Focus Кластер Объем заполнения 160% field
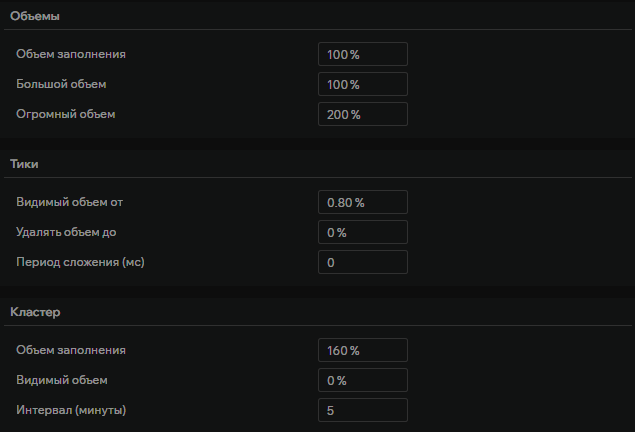 point(362,350)
